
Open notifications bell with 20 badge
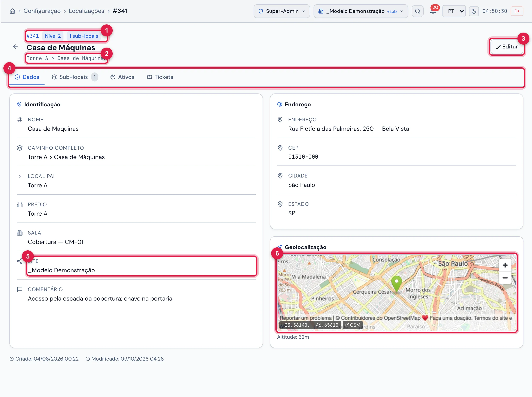(433, 11)
